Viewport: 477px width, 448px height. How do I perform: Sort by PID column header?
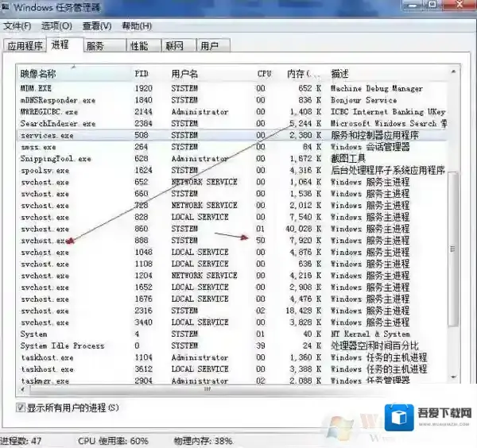(x=150, y=74)
